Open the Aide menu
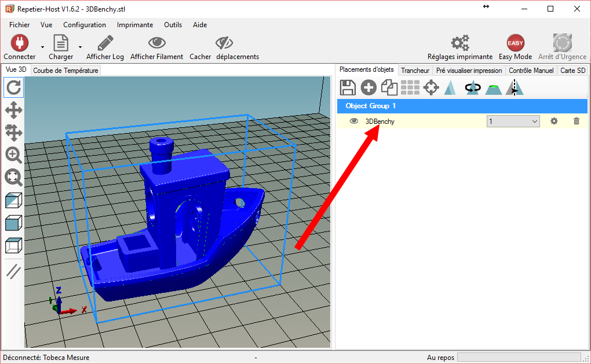Screen dimensions: 591x364 200,25
